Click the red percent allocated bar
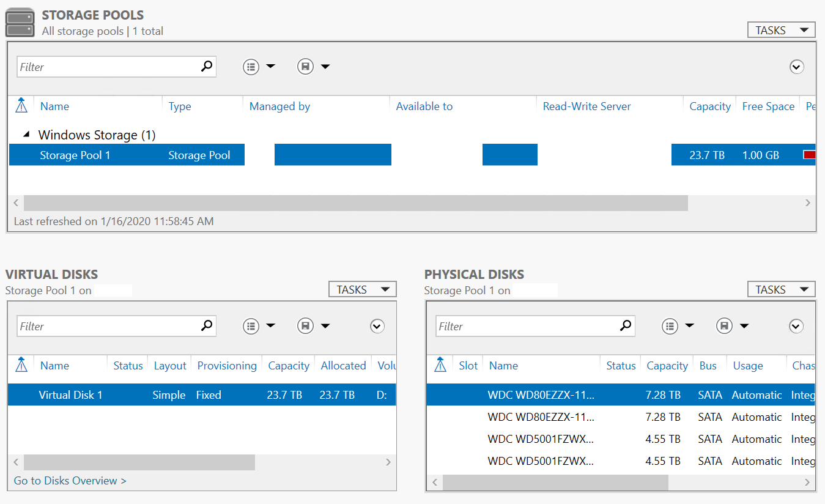Image resolution: width=825 pixels, height=504 pixels. pyautogui.click(x=809, y=155)
